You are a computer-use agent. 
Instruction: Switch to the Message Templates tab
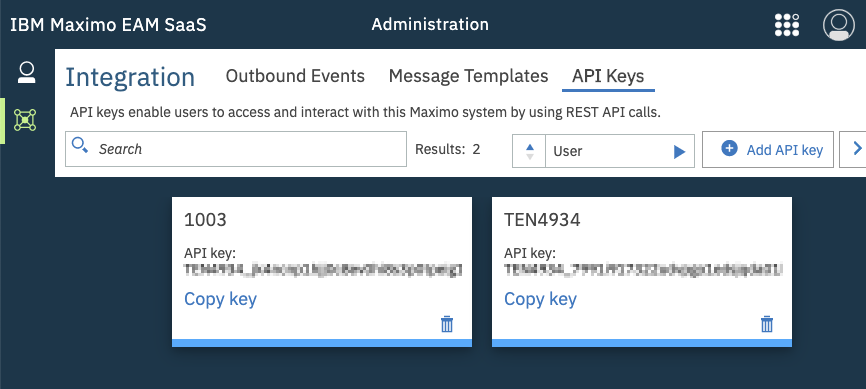point(468,76)
